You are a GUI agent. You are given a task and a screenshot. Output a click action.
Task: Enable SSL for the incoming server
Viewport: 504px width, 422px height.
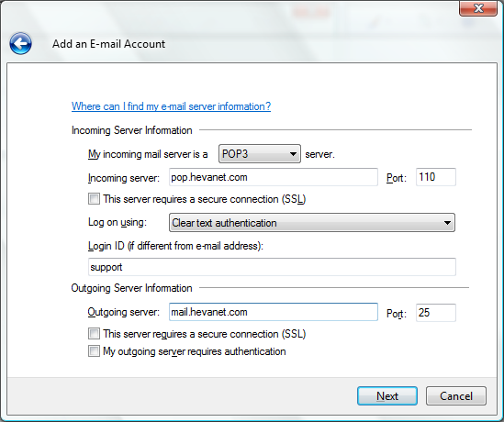pyautogui.click(x=94, y=199)
